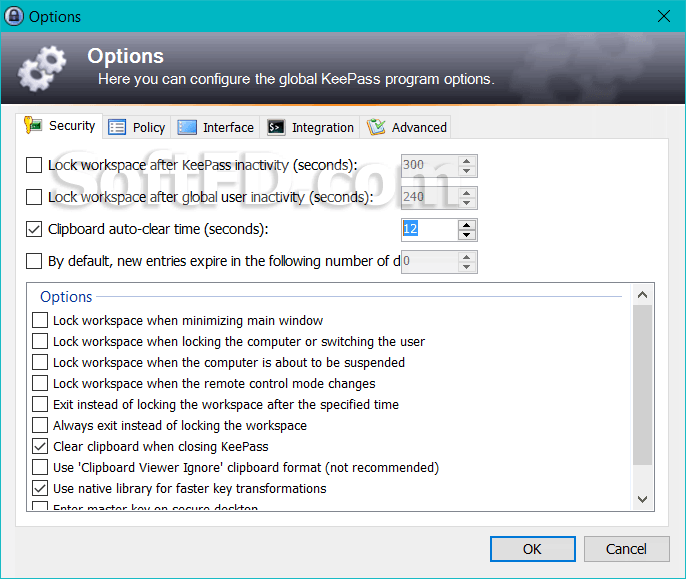Image resolution: width=686 pixels, height=579 pixels.
Task: Enable lock workspace after KeePass inactivity
Action: coord(34,165)
